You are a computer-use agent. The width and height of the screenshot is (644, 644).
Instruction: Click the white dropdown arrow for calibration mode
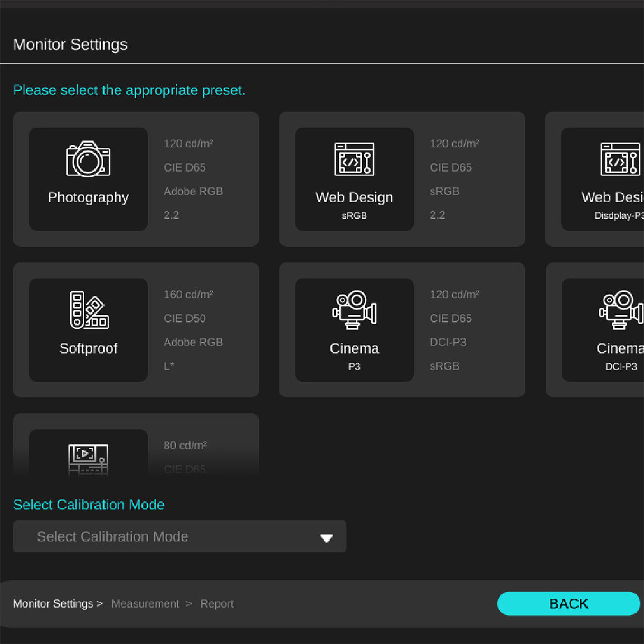click(x=326, y=538)
